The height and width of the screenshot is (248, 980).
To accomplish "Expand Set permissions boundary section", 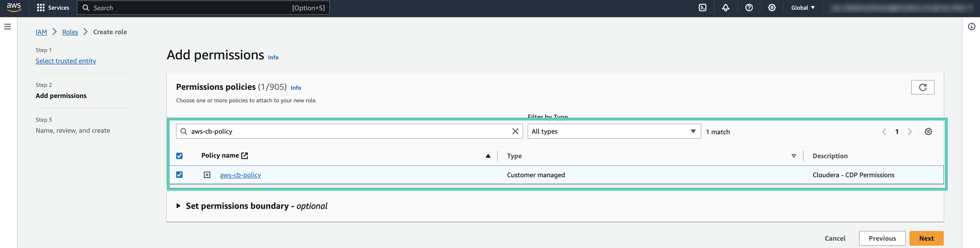I will (178, 206).
